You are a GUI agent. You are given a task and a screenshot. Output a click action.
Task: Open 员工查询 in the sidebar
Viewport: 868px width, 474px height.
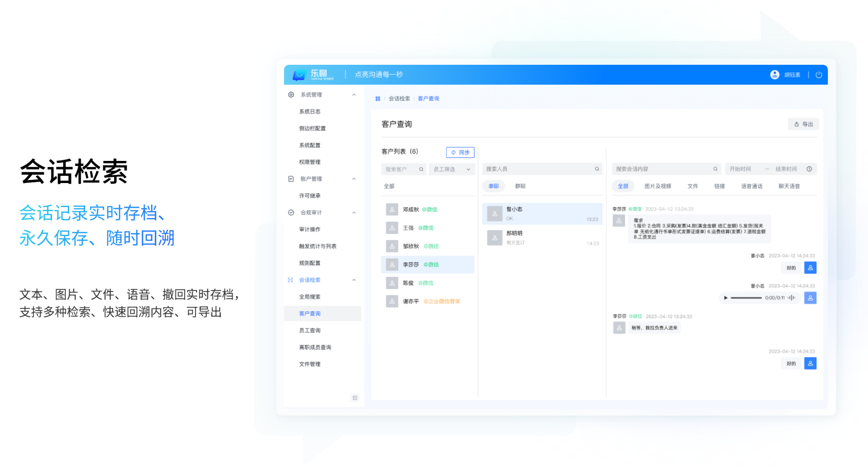click(x=310, y=331)
